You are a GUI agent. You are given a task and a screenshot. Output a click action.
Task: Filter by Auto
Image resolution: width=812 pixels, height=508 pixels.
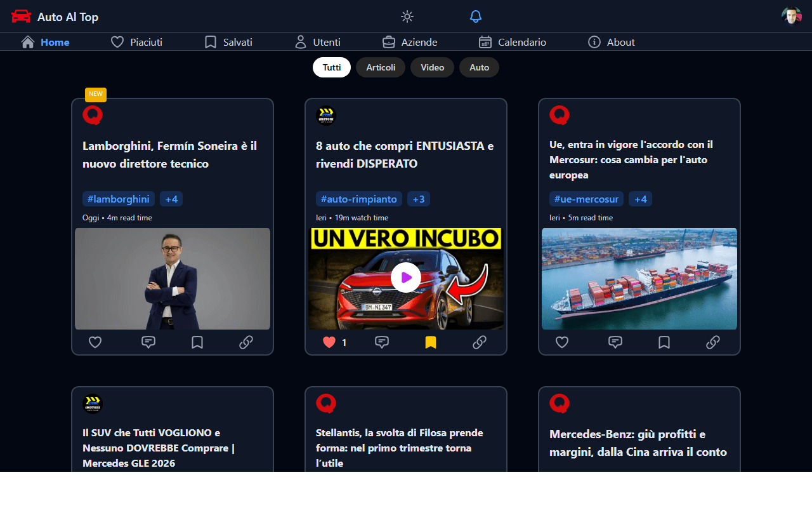click(x=480, y=67)
